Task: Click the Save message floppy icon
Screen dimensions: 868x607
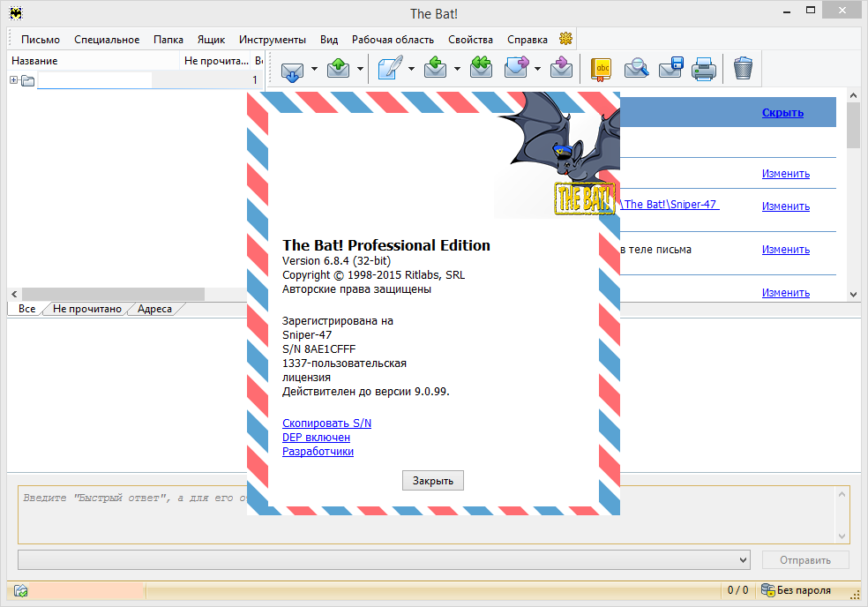Action: pyautogui.click(x=670, y=68)
